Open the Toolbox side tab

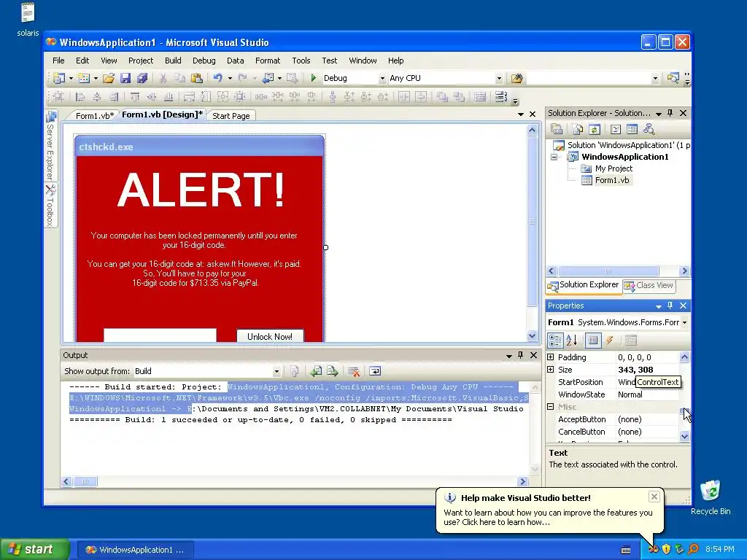[x=50, y=206]
